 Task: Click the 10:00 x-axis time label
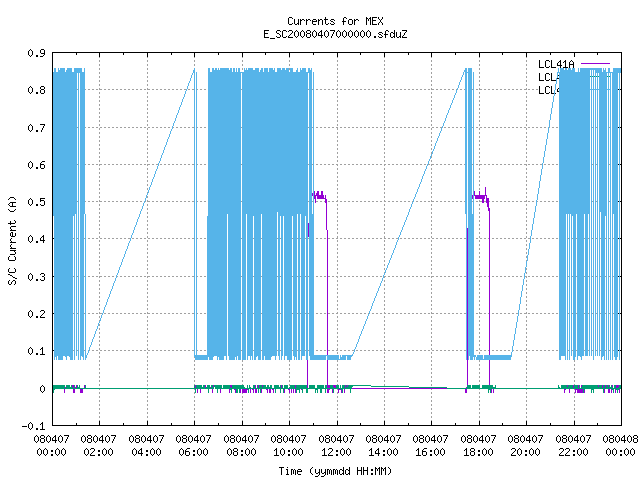[288, 452]
